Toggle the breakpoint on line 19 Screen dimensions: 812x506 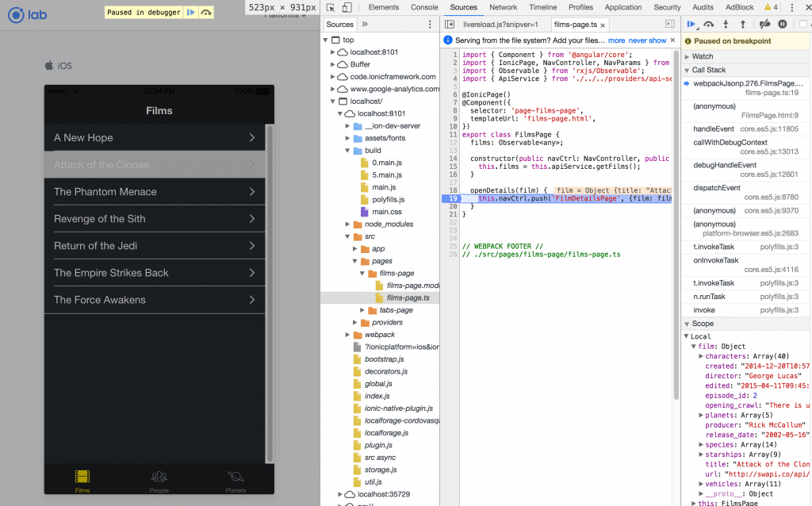pos(452,198)
